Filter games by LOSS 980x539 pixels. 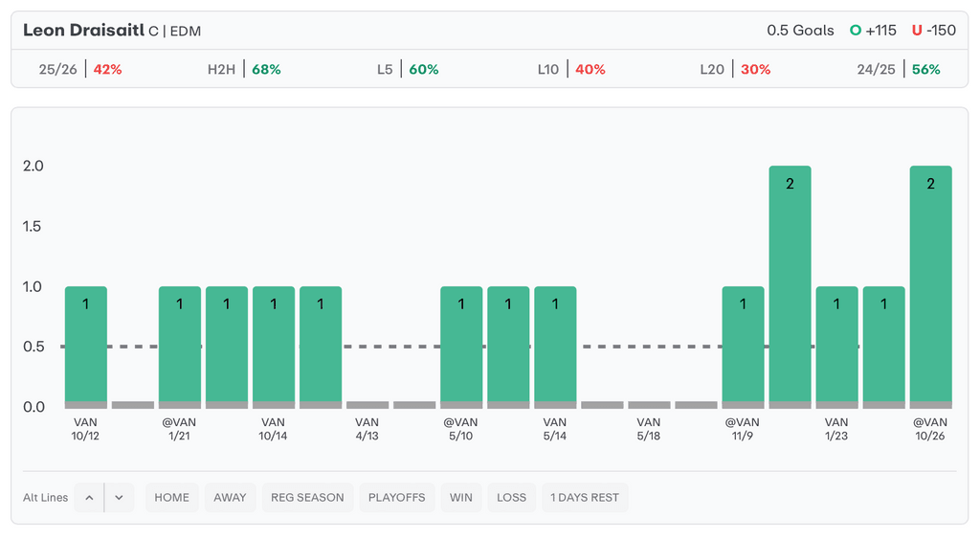(x=511, y=498)
